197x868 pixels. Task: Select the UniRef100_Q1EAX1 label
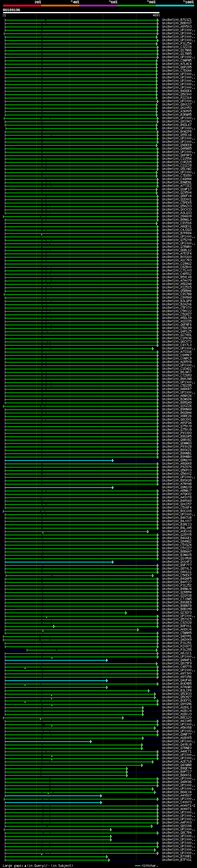(177, 200)
